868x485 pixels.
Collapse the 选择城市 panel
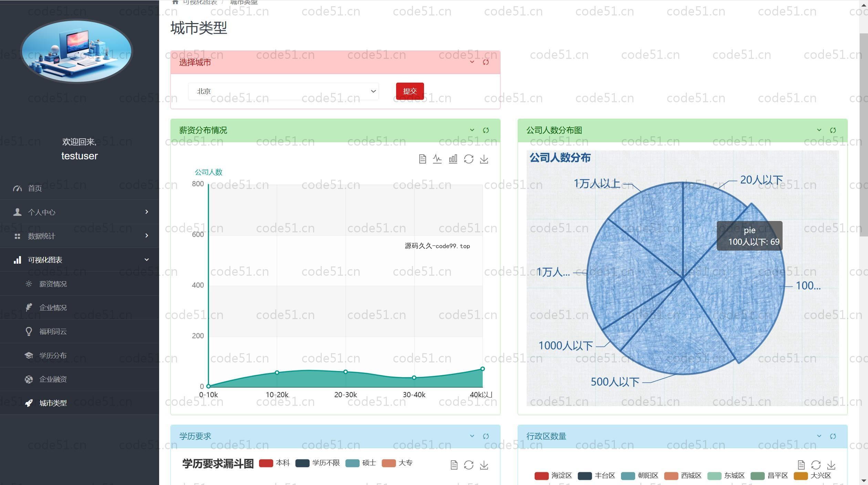472,62
